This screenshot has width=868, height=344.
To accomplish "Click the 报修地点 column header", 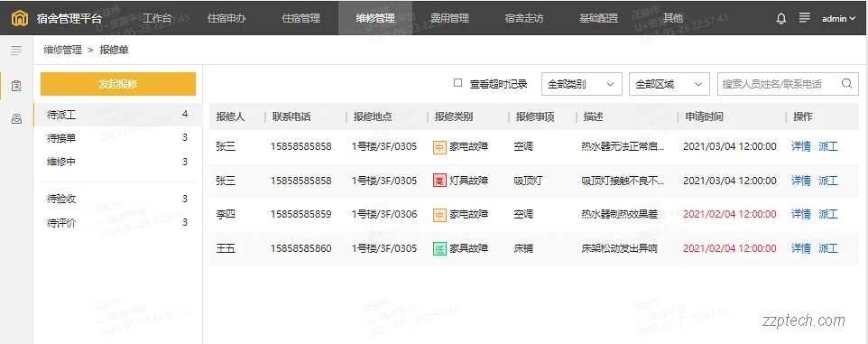I will point(373,116).
